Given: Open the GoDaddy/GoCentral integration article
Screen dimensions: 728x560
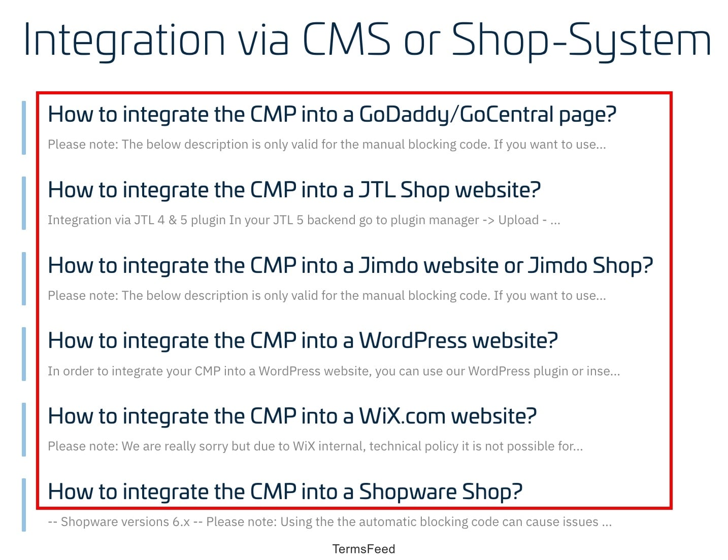Looking at the screenshot, I should [332, 115].
